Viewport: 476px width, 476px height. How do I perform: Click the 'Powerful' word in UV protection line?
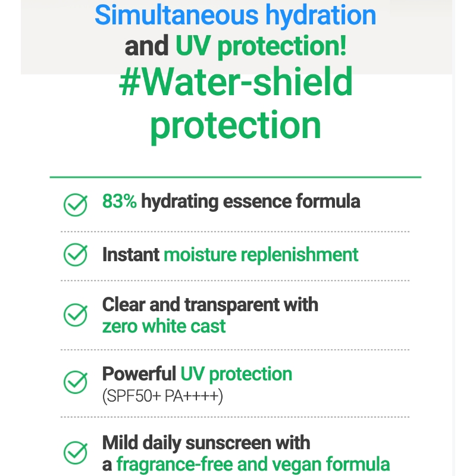click(x=139, y=374)
